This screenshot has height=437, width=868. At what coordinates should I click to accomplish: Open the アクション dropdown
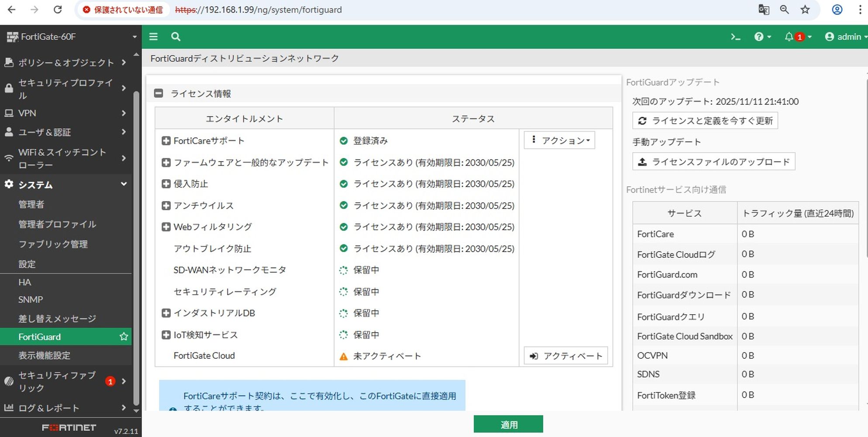coord(560,140)
